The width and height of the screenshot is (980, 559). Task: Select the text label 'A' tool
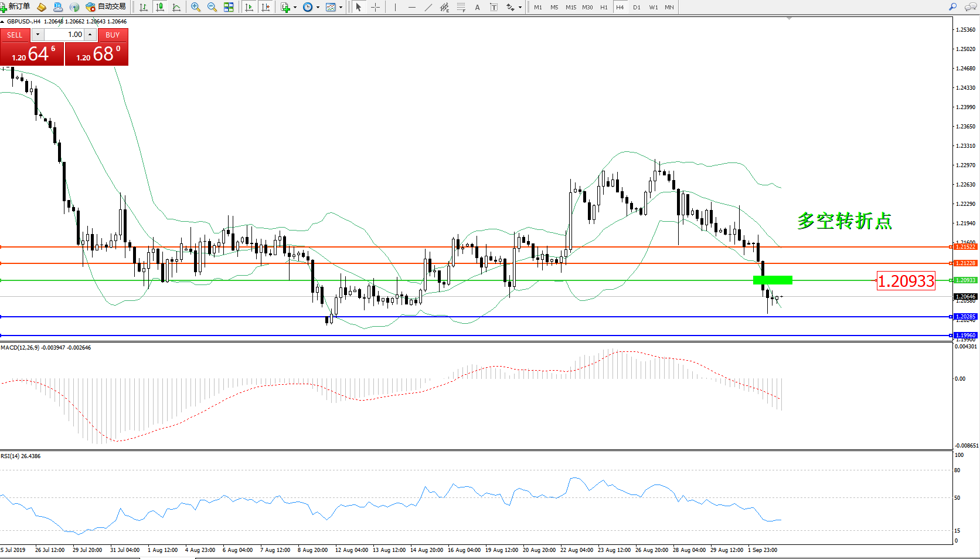477,7
